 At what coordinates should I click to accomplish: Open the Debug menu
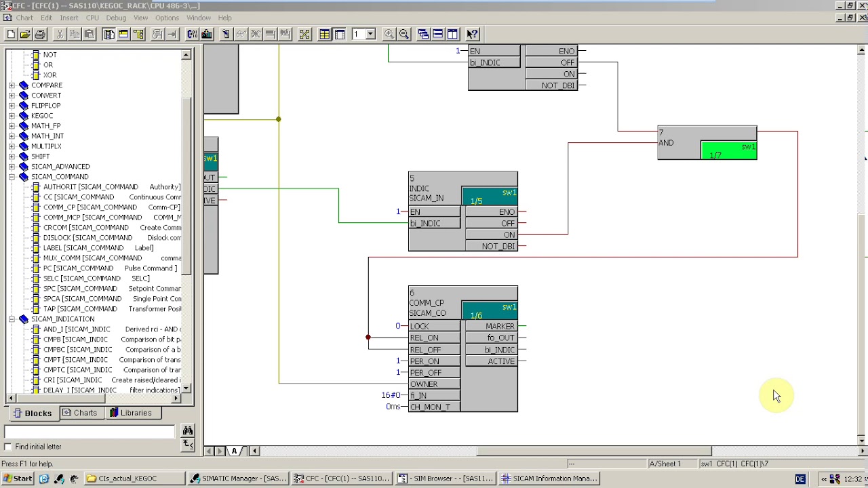click(x=116, y=18)
